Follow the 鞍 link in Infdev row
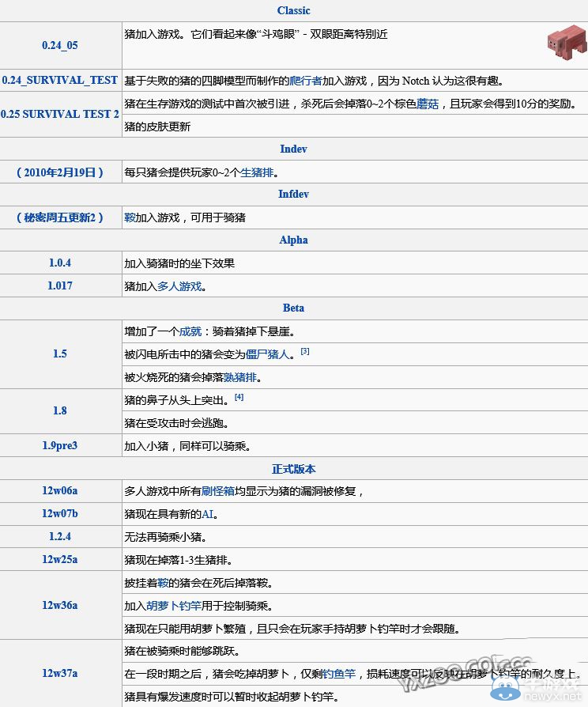The image size is (588, 707). 130,217
